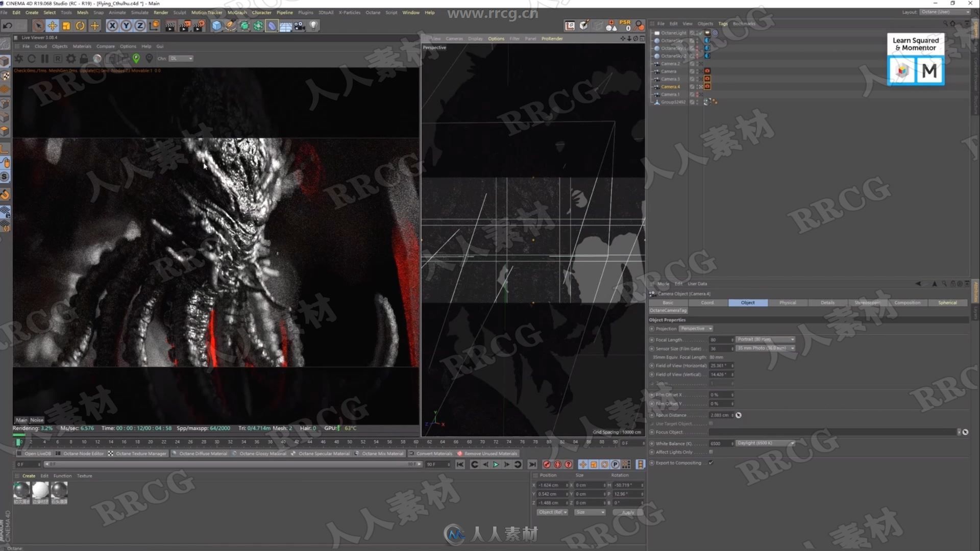The height and width of the screenshot is (551, 980).
Task: Open the Edit Render Settings icon
Action: pyautogui.click(x=199, y=26)
